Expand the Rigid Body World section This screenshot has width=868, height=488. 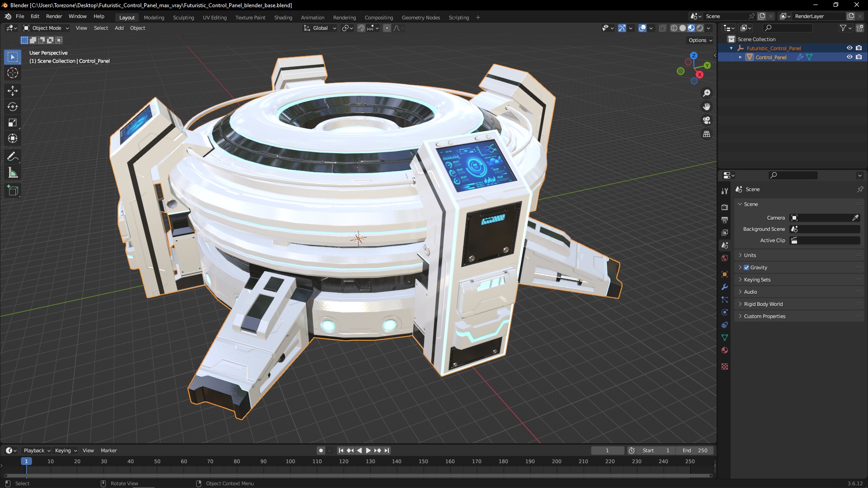tap(763, 304)
